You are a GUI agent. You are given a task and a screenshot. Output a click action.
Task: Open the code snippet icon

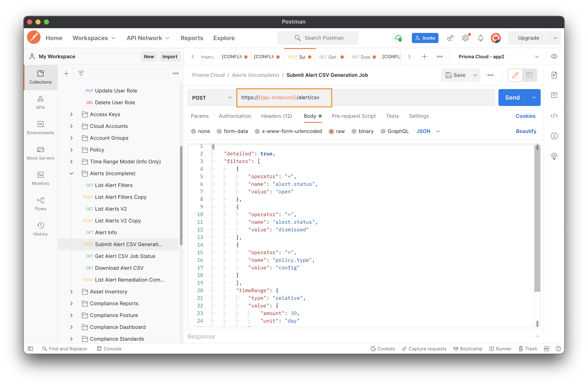click(x=554, y=116)
